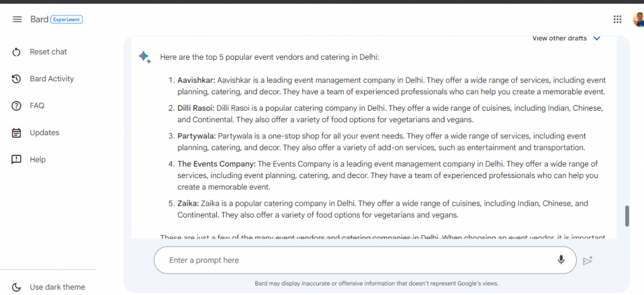
Task: Click the Bard sparkle response icon
Action: coord(145,57)
